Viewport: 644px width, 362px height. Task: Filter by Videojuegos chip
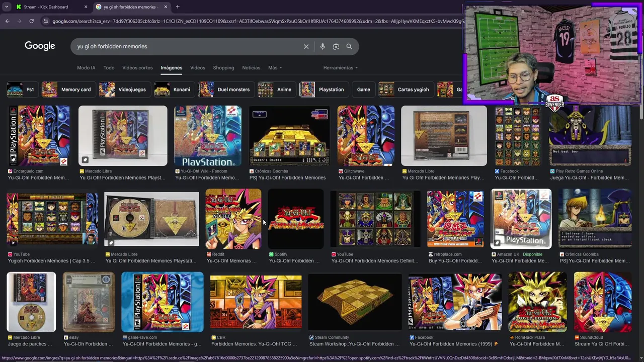(124, 89)
